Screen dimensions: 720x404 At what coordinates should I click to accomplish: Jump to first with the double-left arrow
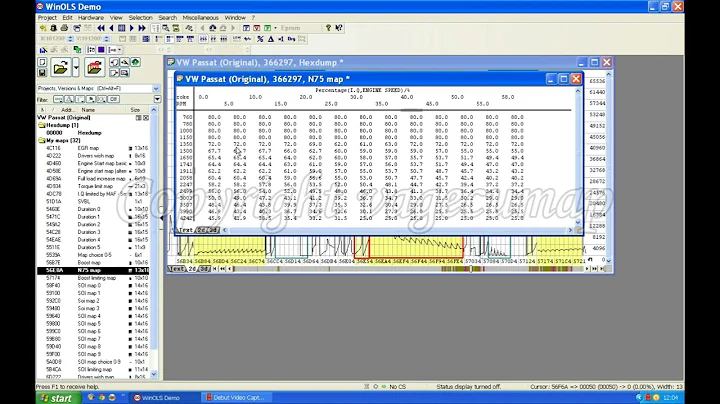point(101,28)
